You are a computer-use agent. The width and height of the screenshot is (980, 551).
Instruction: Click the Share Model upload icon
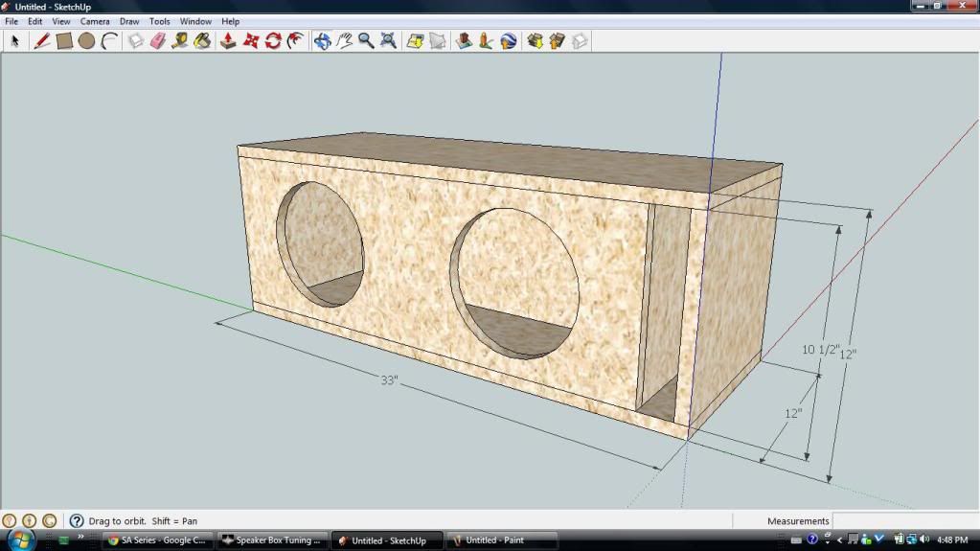pyautogui.click(x=558, y=41)
